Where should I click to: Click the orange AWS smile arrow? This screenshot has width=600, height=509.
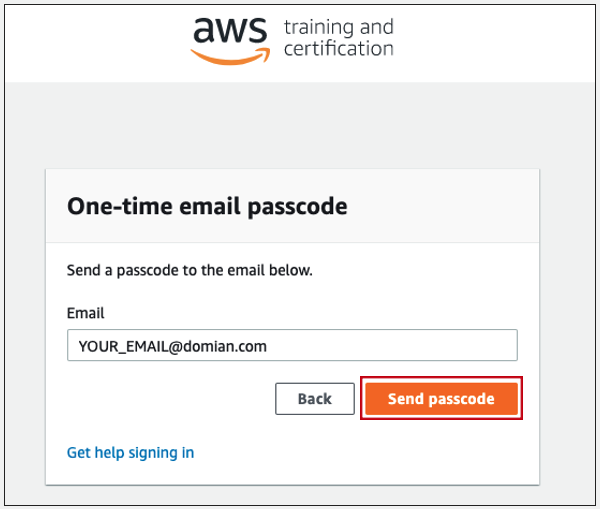(x=230, y=56)
